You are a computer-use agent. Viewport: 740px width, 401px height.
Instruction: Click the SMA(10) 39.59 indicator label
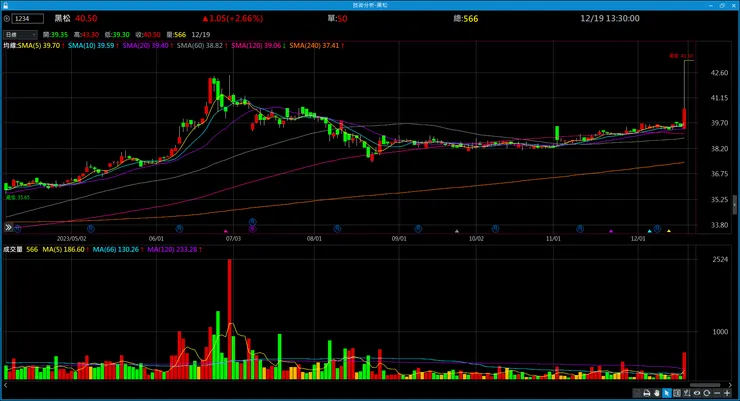coord(91,46)
